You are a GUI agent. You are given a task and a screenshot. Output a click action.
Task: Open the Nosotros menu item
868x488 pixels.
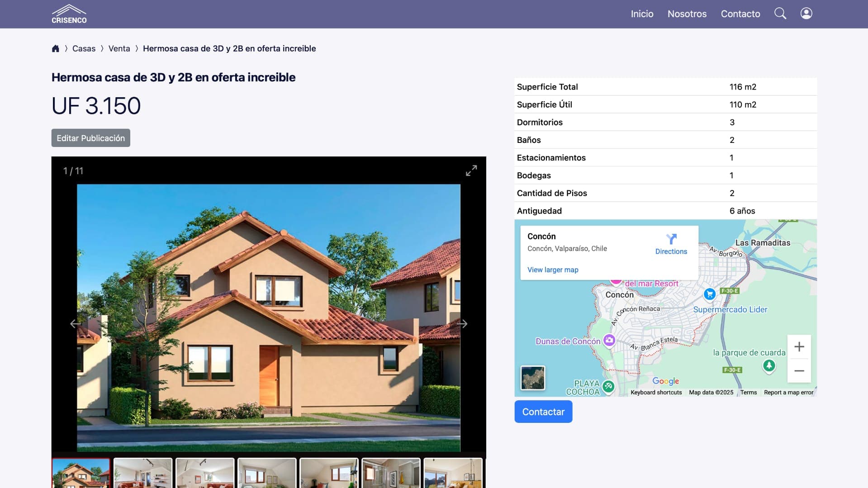pyautogui.click(x=687, y=14)
